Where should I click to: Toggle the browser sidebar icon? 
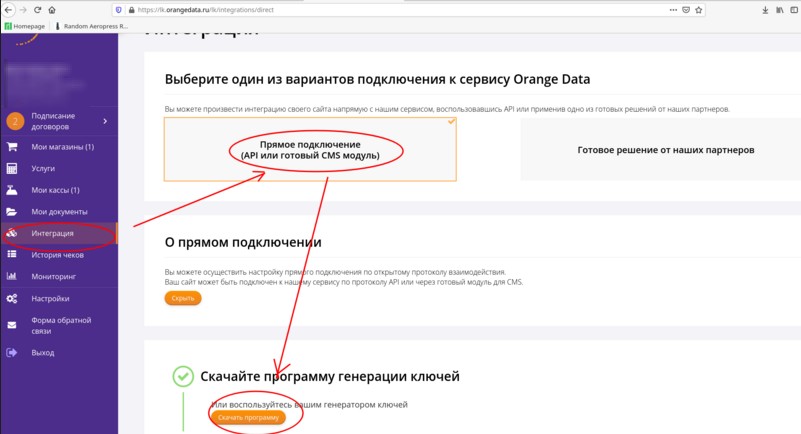(x=794, y=10)
